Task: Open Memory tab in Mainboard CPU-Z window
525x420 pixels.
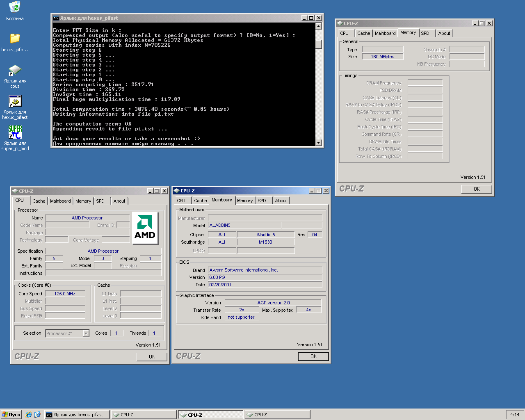Action: (x=245, y=201)
